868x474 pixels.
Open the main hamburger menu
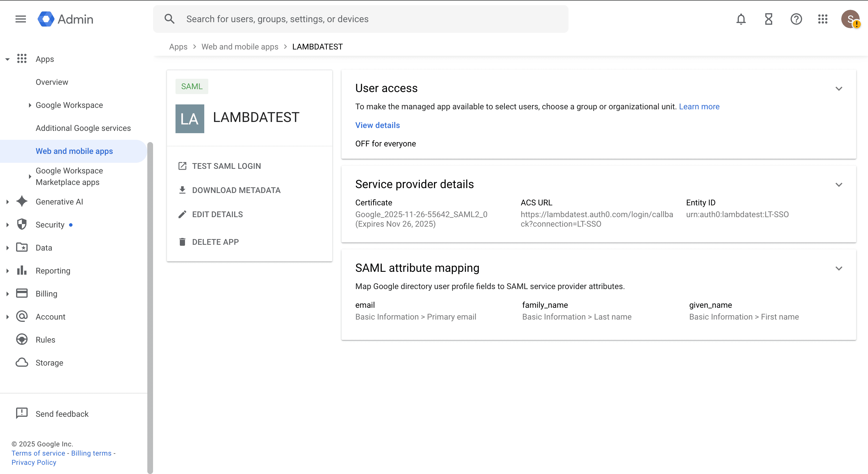pyautogui.click(x=20, y=19)
